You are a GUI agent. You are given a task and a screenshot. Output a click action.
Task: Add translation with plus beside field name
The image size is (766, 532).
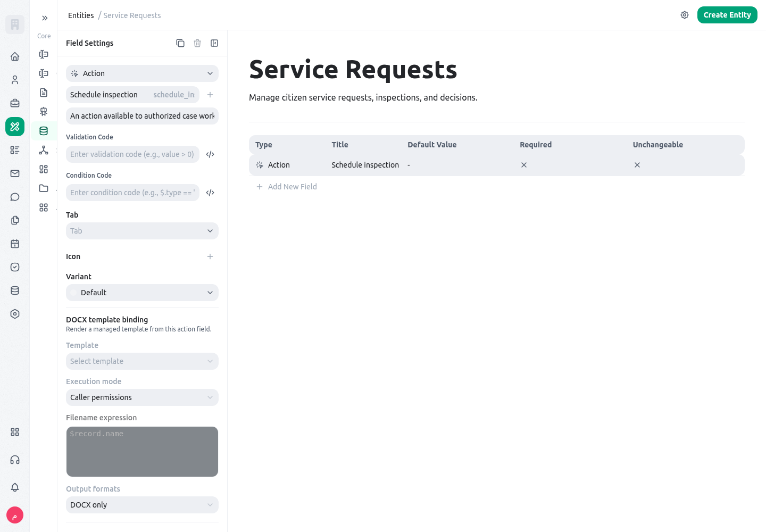210,95
